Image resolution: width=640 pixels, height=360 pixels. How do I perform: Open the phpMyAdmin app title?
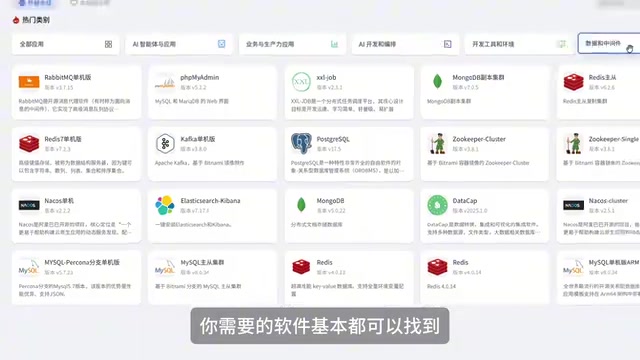coord(200,77)
